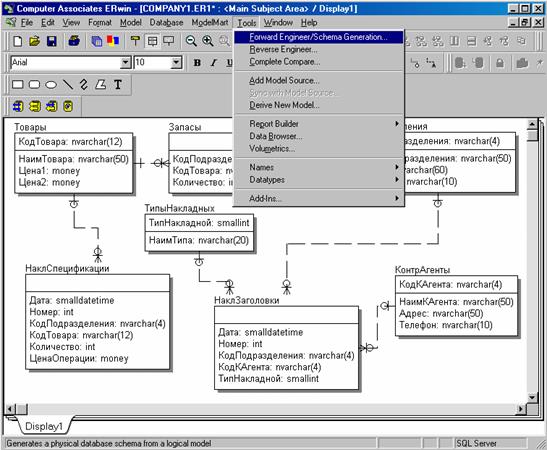The image size is (547, 450).
Task: Click the fourth yellow ModelMart icon
Action: pos(68,106)
